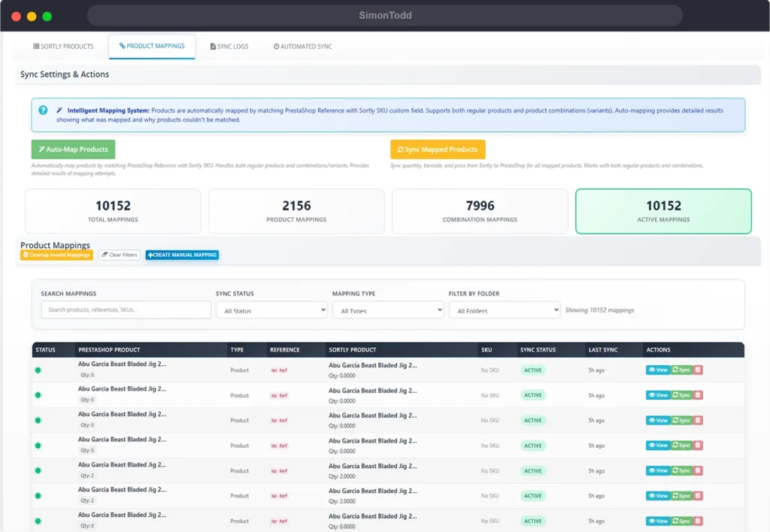Open the Filter by Folder dropdown
Image resolution: width=770 pixels, height=532 pixels.
505,310
